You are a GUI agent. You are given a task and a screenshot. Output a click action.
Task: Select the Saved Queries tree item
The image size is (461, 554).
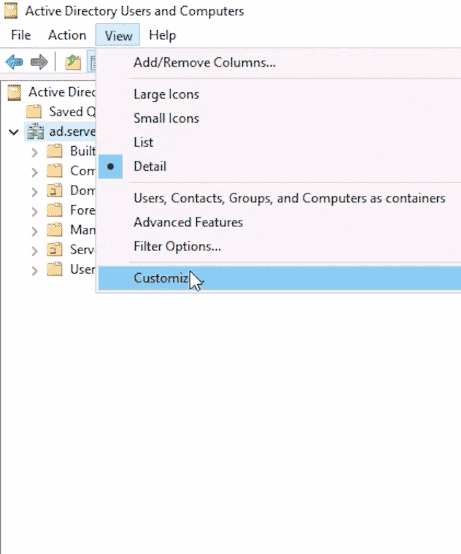point(72,112)
